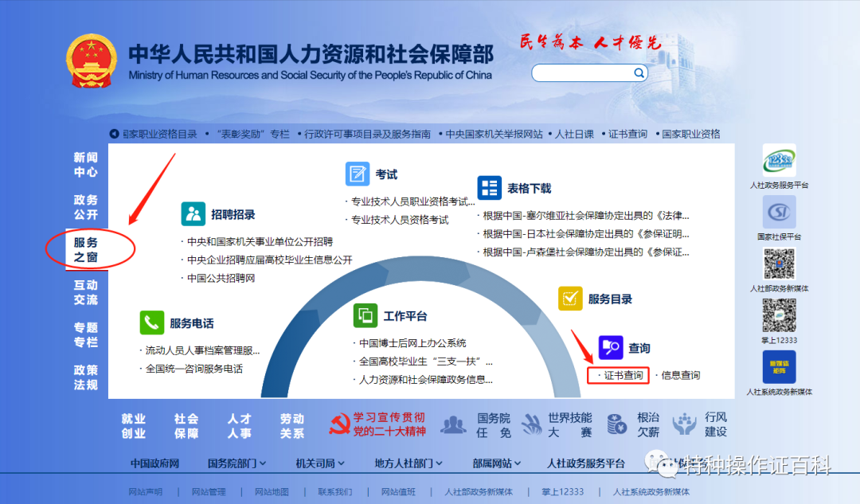Open the 招聘招录 people icon
The width and height of the screenshot is (860, 504).
point(193,214)
